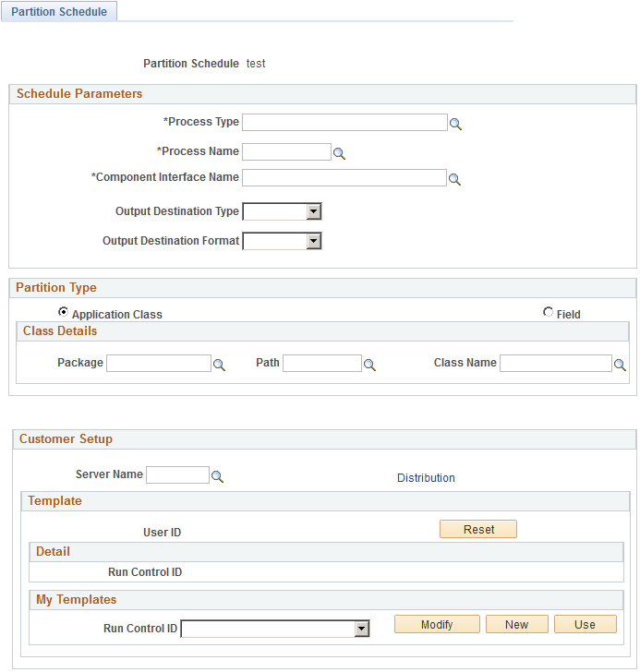Click the User ID label
Viewport: 640px width, 672px height.
(x=162, y=533)
